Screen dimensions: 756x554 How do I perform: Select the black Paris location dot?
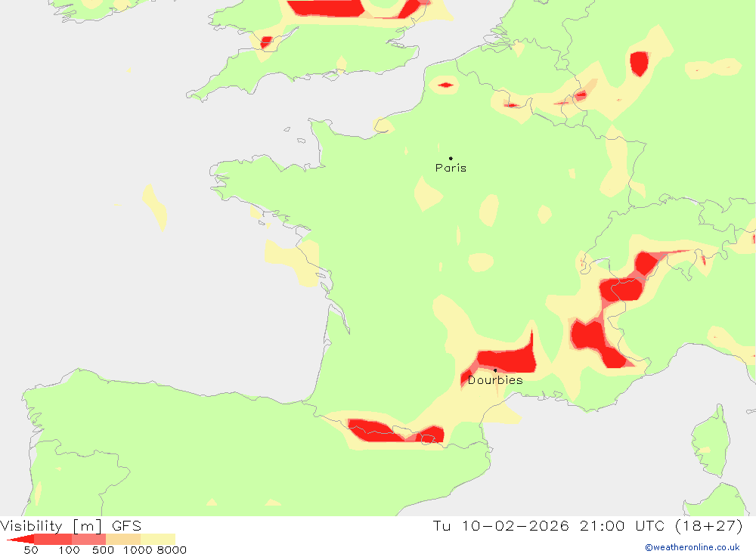coord(451,158)
